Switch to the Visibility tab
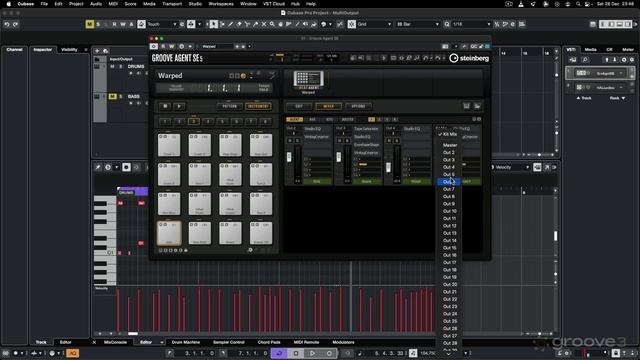 click(x=69, y=49)
